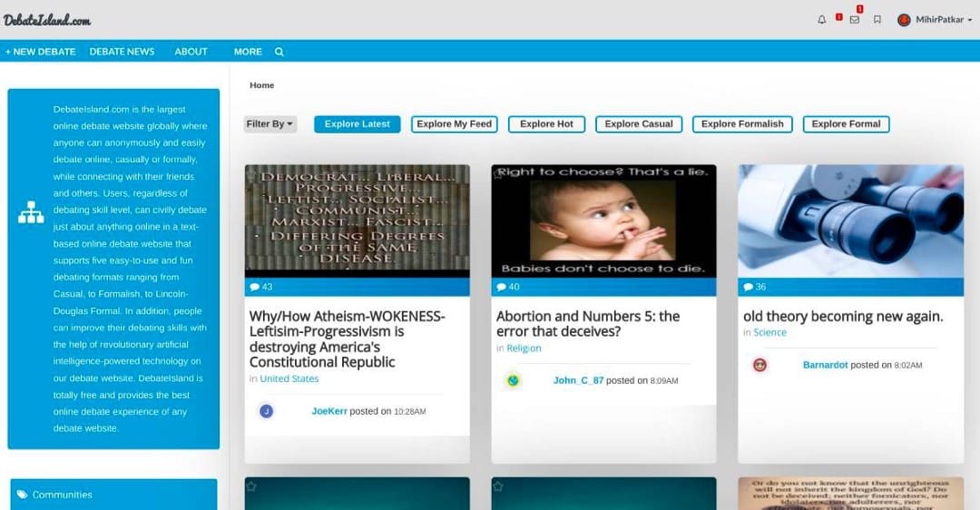Image resolution: width=980 pixels, height=510 pixels.
Task: Click the Barnardot username link
Action: 825,365
